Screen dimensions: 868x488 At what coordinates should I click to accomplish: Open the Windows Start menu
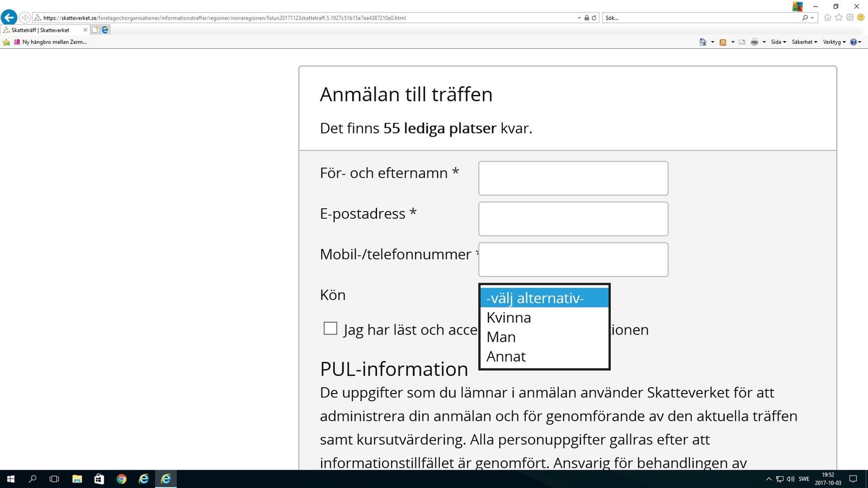tap(11, 479)
